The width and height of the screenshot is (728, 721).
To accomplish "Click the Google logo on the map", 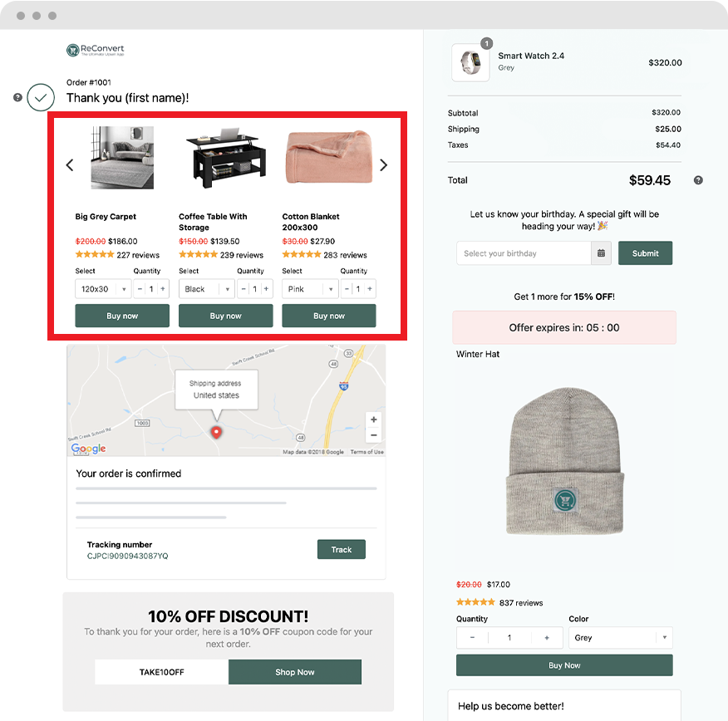I will (x=88, y=449).
